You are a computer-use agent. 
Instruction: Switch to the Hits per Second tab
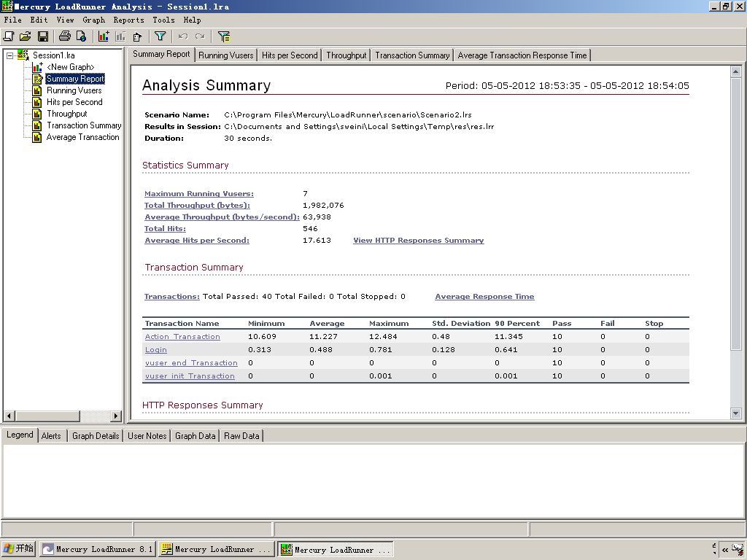290,55
